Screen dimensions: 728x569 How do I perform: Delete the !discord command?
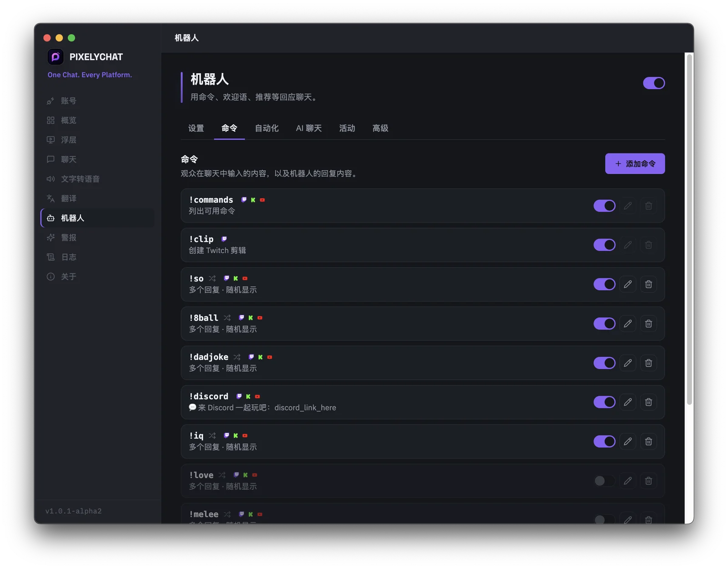pyautogui.click(x=648, y=402)
